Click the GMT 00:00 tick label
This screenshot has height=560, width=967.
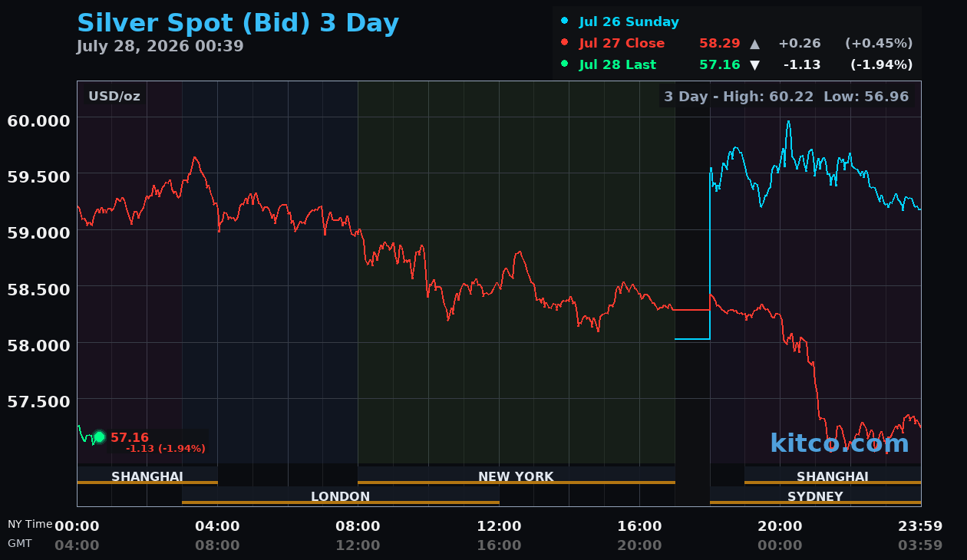[x=780, y=545]
